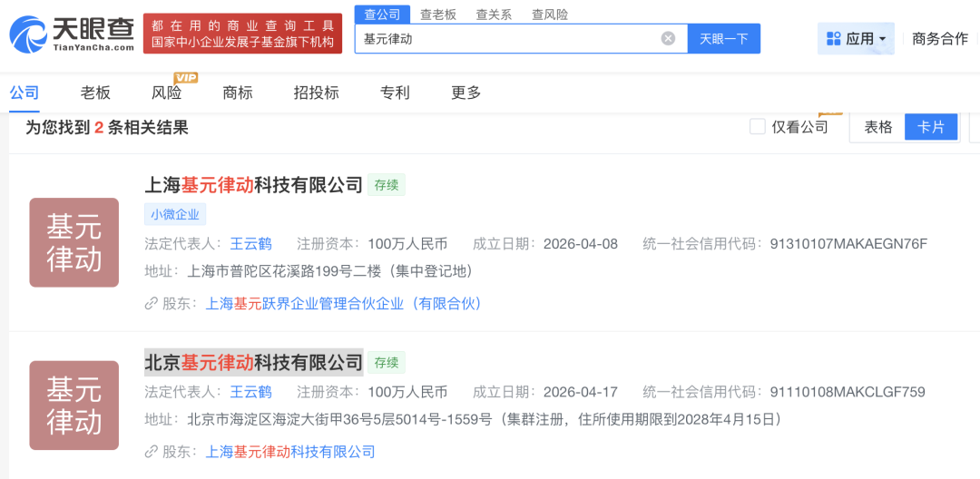This screenshot has width=980, height=479.
Task: Open the 专利 results tab
Action: 395,93
